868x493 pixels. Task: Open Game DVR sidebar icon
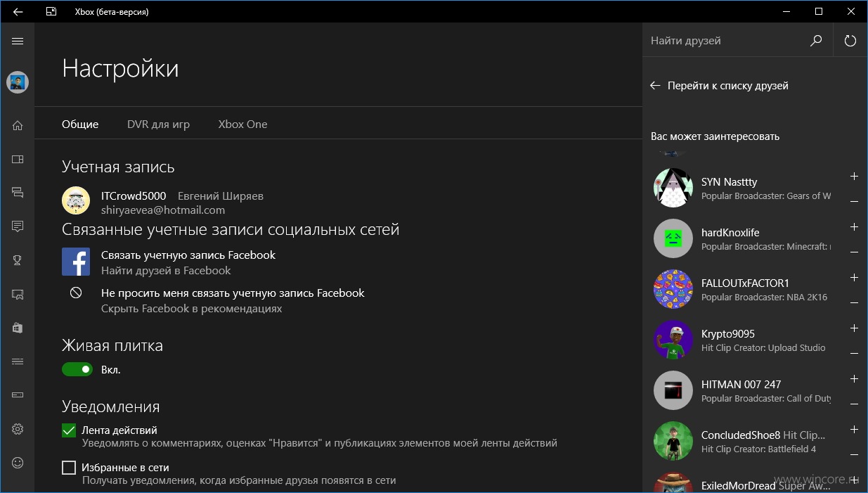[18, 294]
